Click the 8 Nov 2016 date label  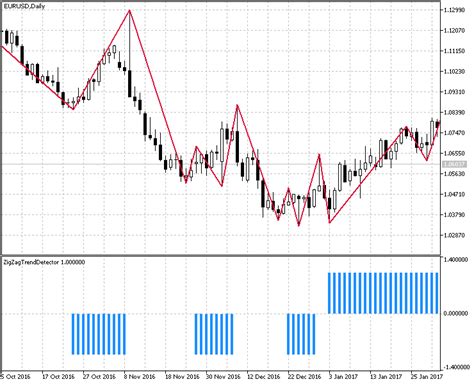pos(140,377)
